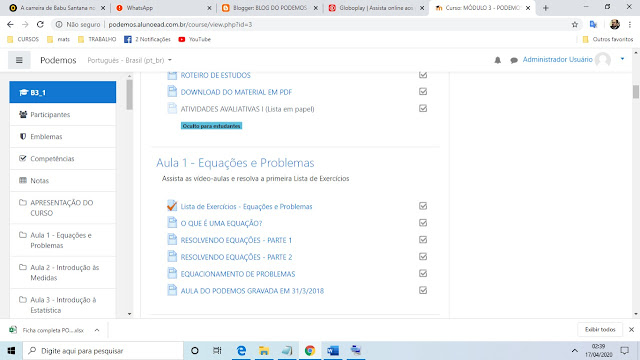Click the page icon beside RESOLVENDO EQUAÇÕES - PARTE 1

point(172,240)
